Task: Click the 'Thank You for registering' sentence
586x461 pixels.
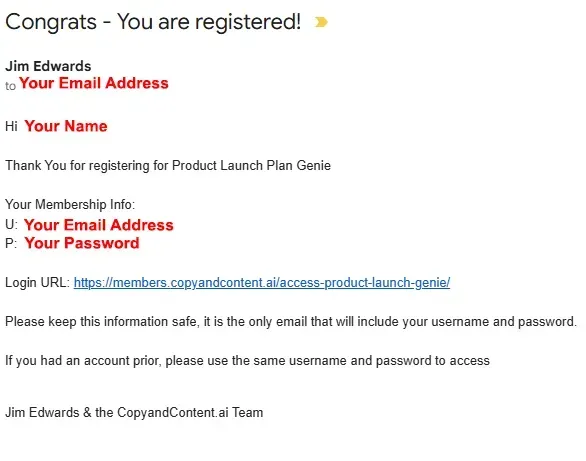Action: [168, 165]
